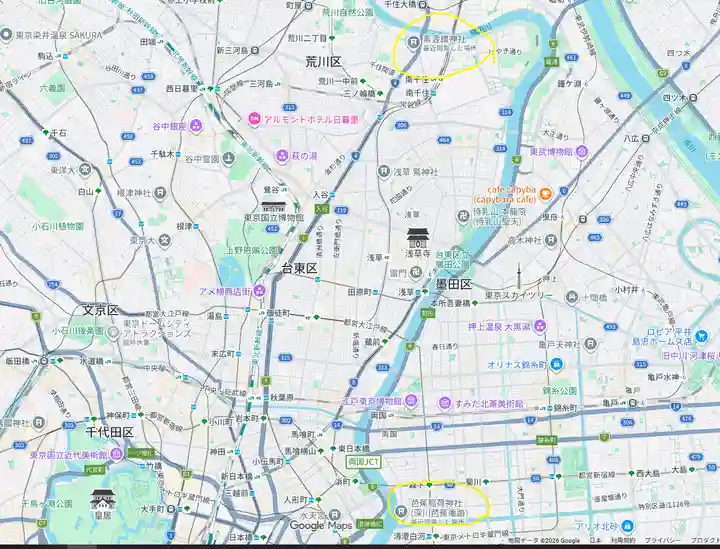Click the 文京区 ward label
This screenshot has height=549, width=720.
pos(101,310)
